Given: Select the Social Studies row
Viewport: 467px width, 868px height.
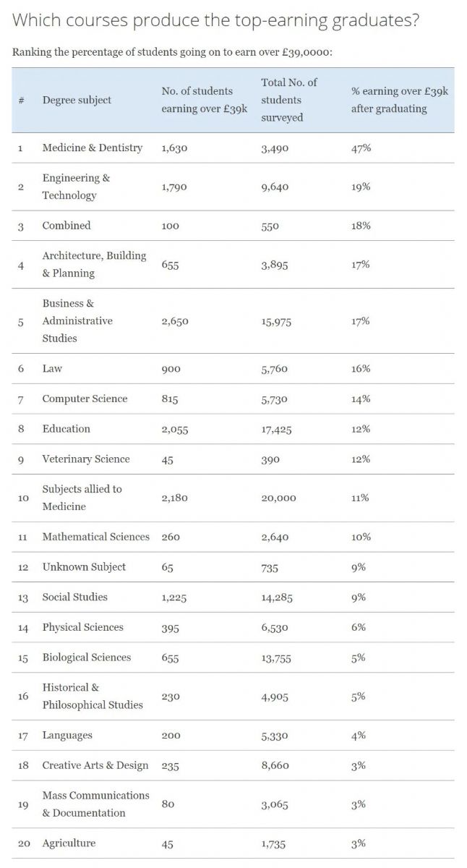Looking at the screenshot, I should 233,597.
